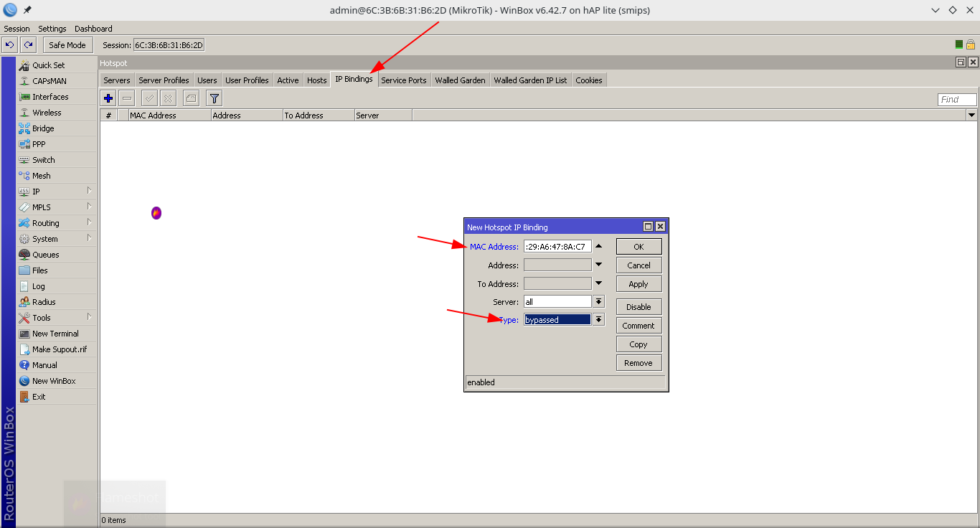980x528 pixels.
Task: Expand the To Address field arrow
Action: (599, 284)
